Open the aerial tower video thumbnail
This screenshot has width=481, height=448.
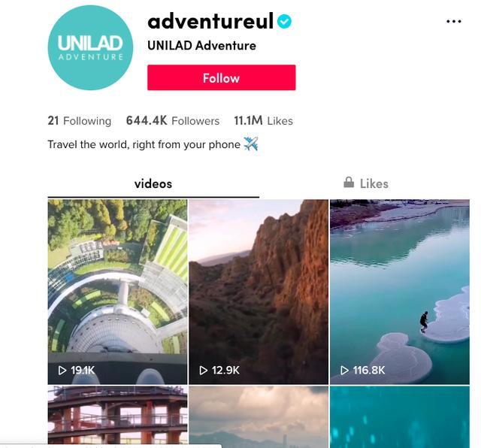click(x=117, y=292)
